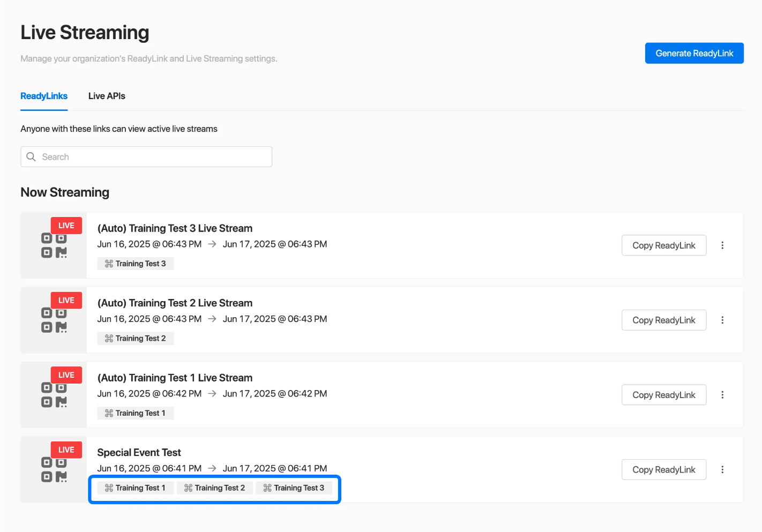Copy ReadyLink for Training Test 1 stream

663,395
